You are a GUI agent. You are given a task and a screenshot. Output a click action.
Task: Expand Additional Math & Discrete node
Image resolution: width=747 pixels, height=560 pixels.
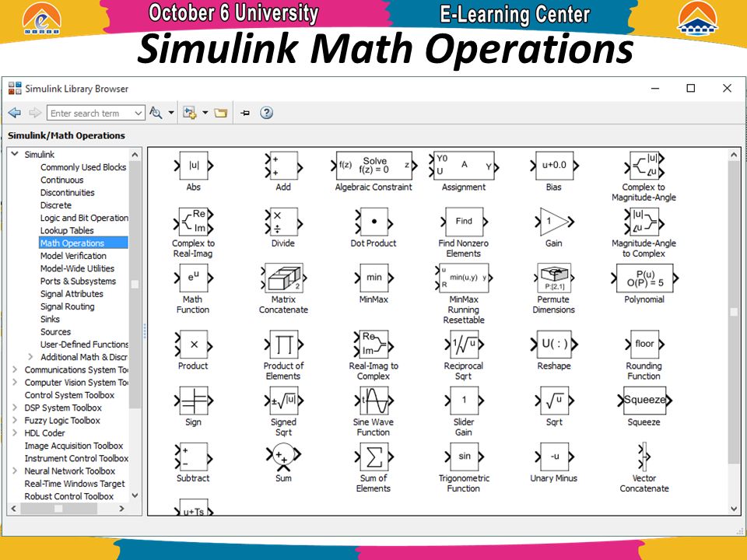coord(30,357)
